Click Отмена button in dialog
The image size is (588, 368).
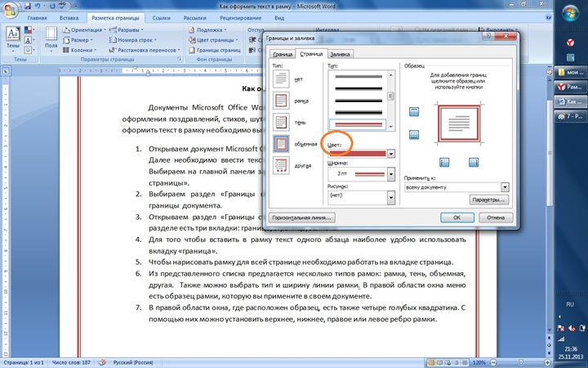(496, 218)
